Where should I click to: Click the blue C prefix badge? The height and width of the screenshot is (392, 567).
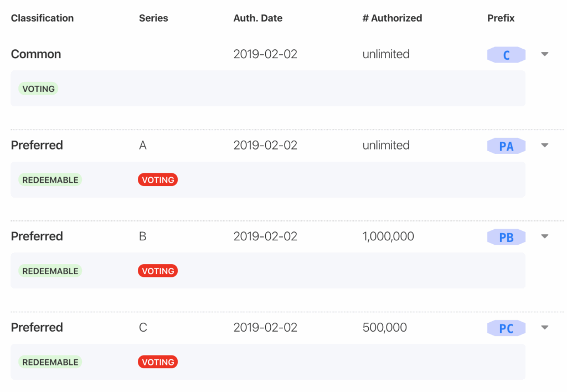[506, 55]
